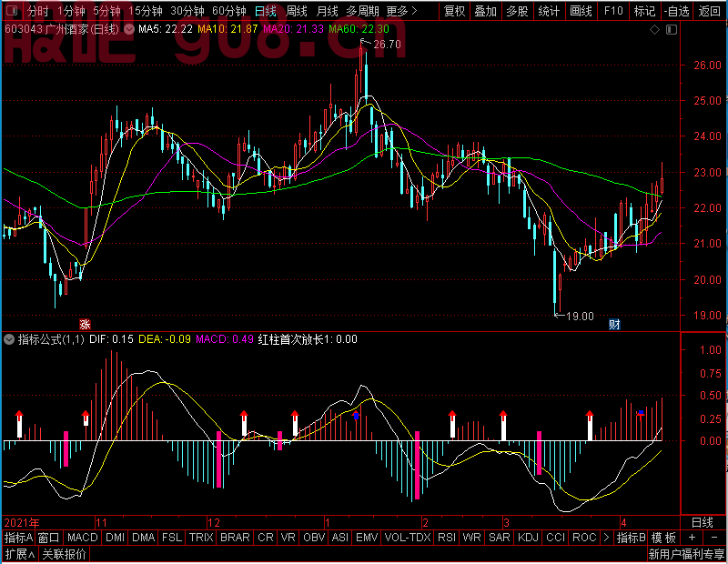Viewport: 728px width, 564px height.
Task: Open the 日线 period selector beneath the price axis
Action: point(702,523)
